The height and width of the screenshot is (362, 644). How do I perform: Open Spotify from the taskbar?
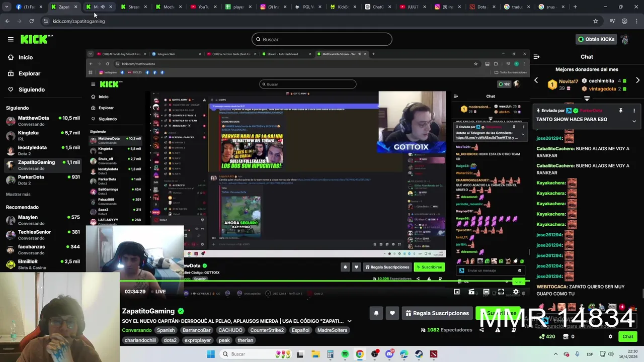point(345,354)
